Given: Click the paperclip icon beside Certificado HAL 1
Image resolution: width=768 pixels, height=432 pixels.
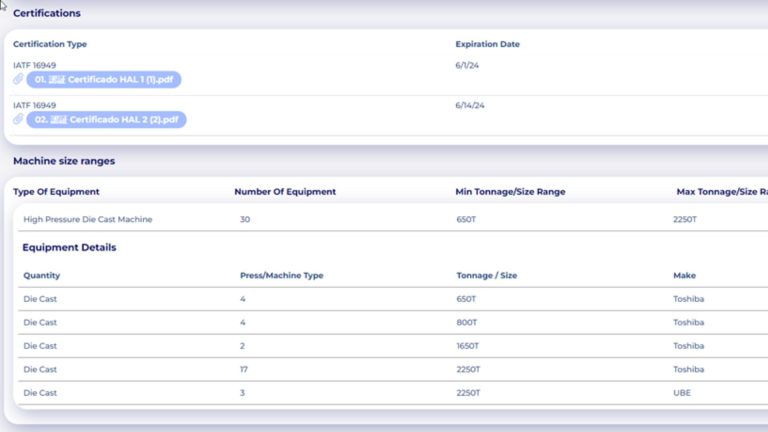Looking at the screenshot, I should (x=19, y=80).
